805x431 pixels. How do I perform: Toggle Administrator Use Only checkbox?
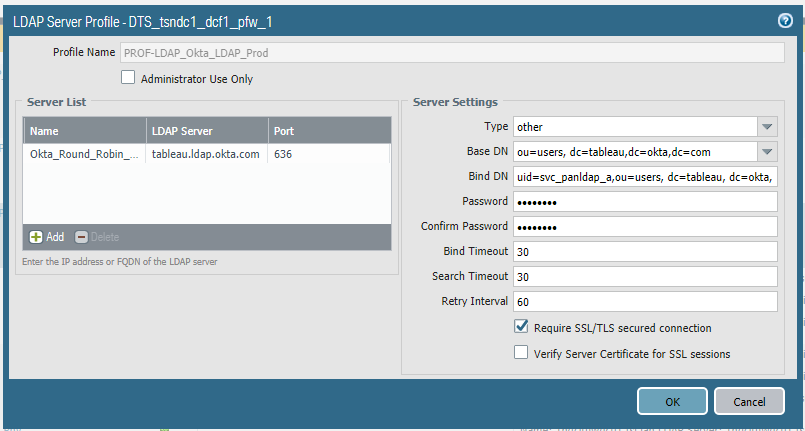[x=128, y=77]
